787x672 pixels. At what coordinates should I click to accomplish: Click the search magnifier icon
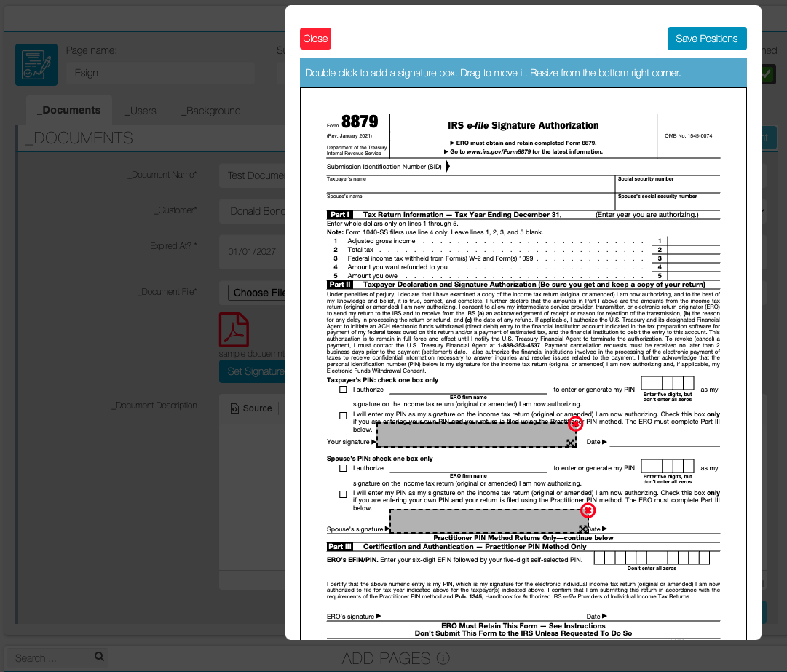(100, 657)
